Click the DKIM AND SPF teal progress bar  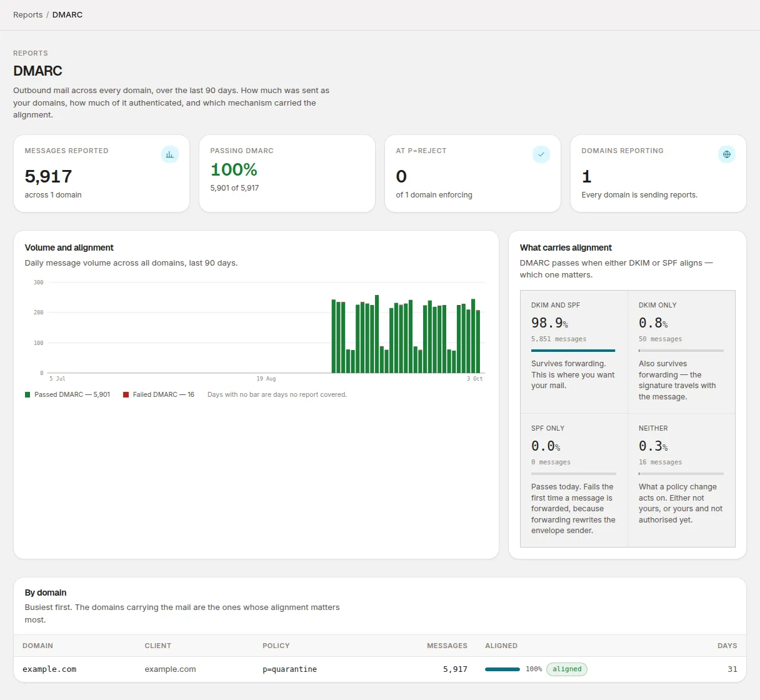[573, 351]
